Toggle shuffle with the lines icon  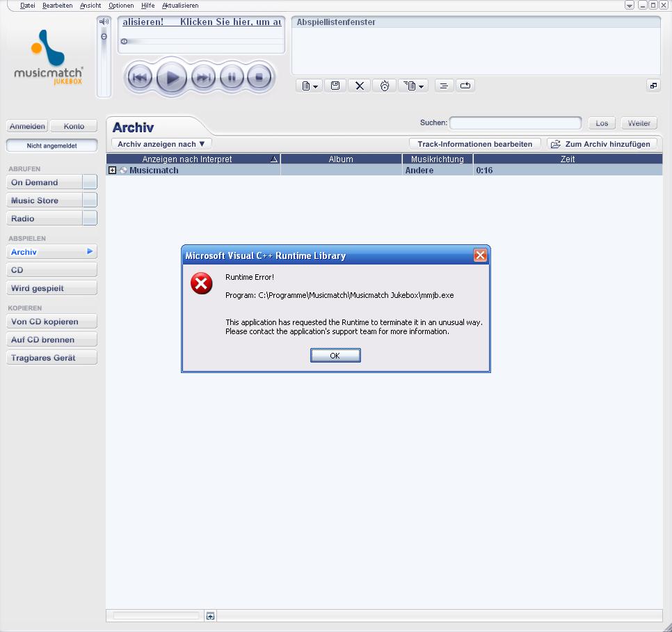tap(444, 86)
